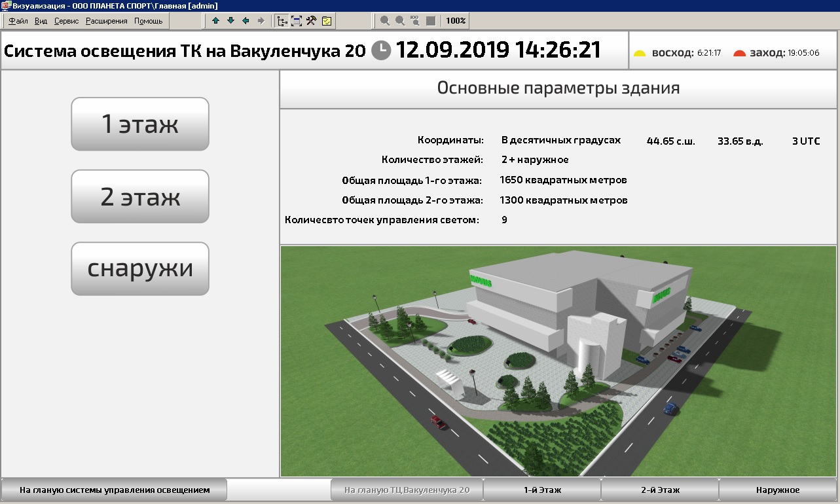Click the 3 UTC timezone value
Image resolution: width=840 pixels, height=504 pixels.
pyautogui.click(x=805, y=141)
